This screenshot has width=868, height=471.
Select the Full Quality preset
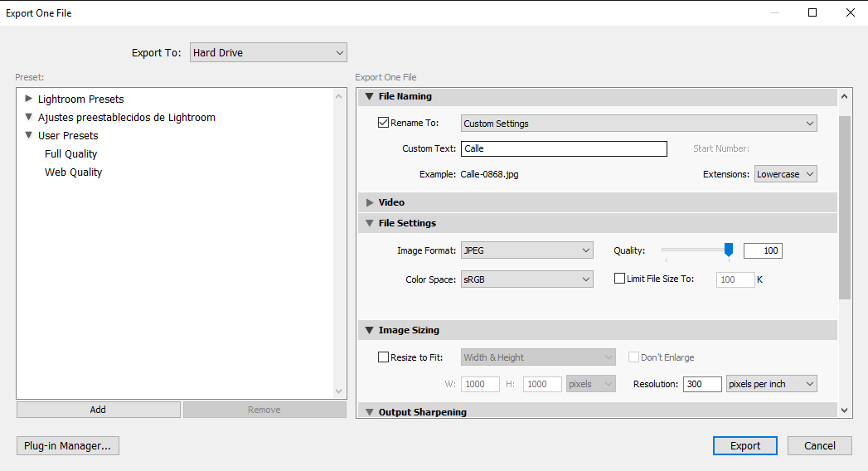click(70, 154)
